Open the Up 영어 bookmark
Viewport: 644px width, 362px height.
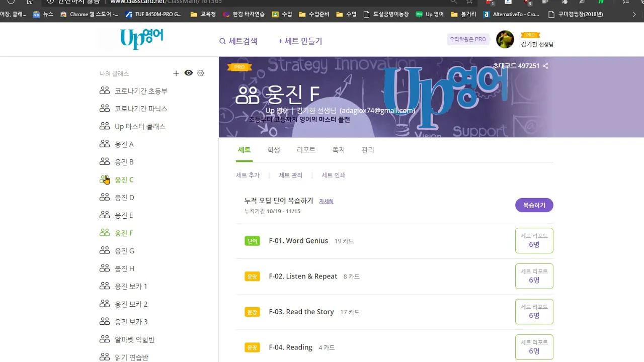[x=430, y=14]
